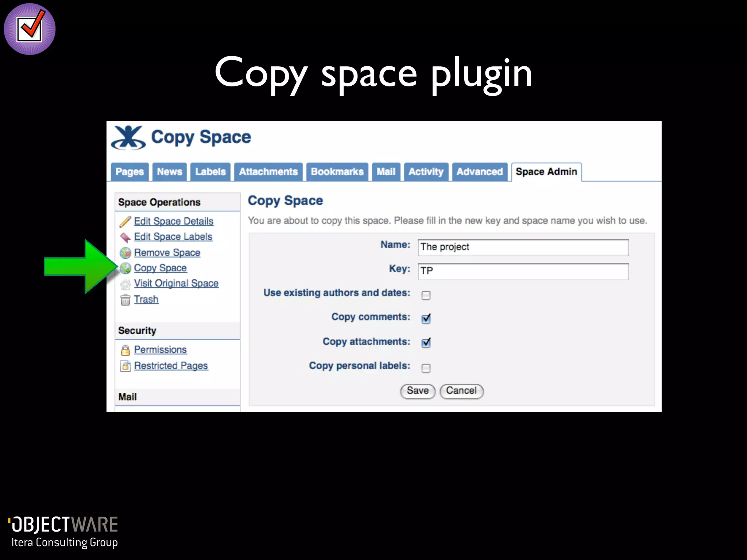Open the Permissions link
747x560 pixels.
160,350
